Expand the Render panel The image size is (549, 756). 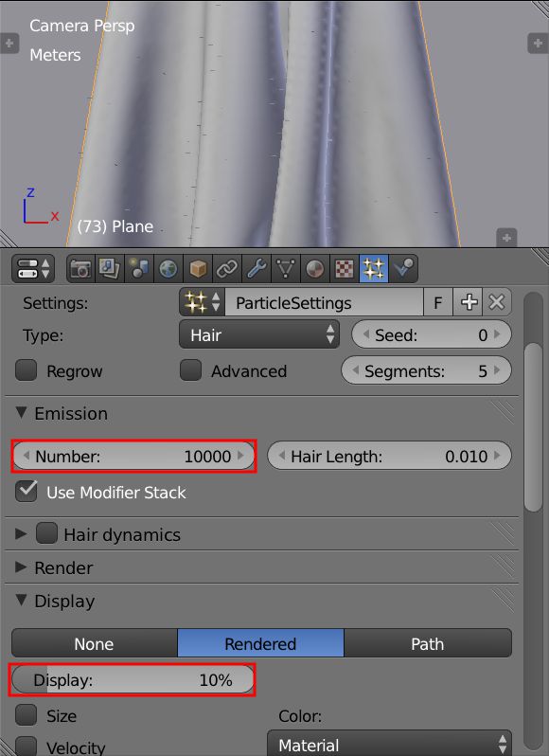click(x=63, y=567)
